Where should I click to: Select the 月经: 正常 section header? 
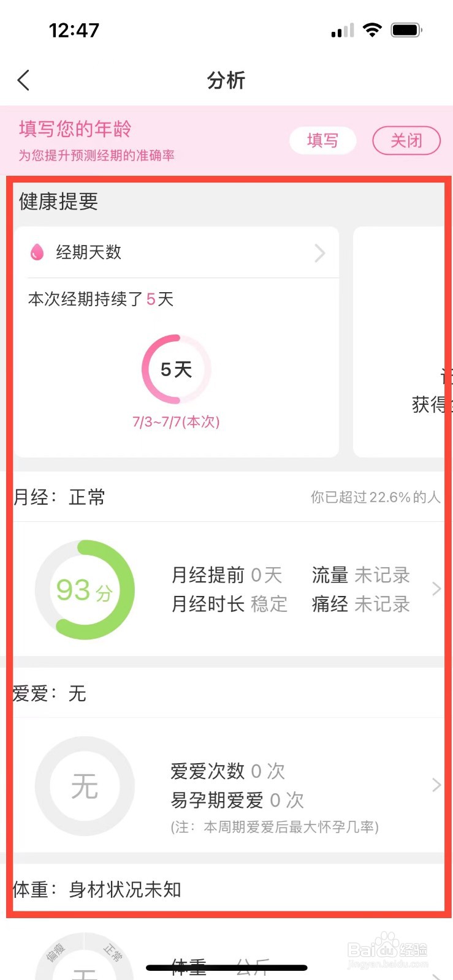(59, 497)
